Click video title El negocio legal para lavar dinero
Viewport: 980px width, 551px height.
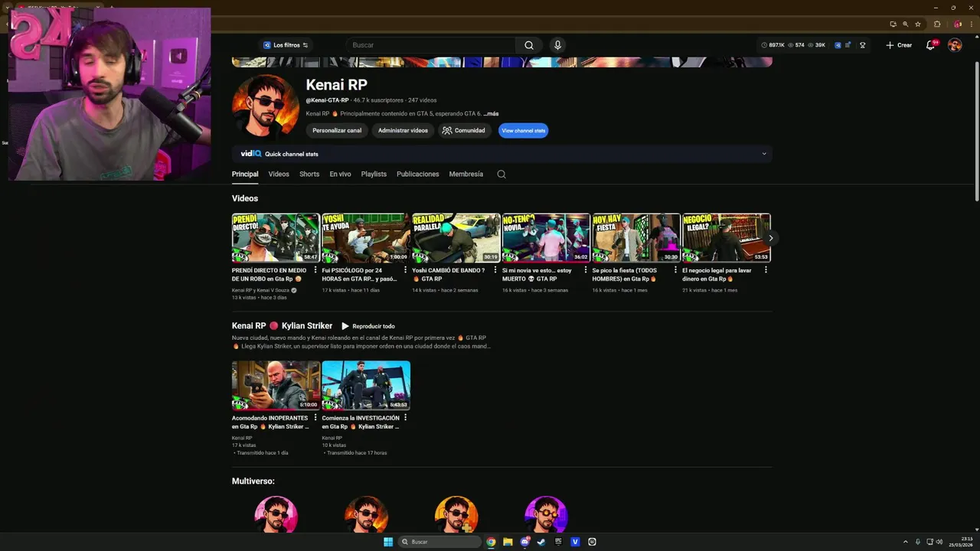(717, 275)
